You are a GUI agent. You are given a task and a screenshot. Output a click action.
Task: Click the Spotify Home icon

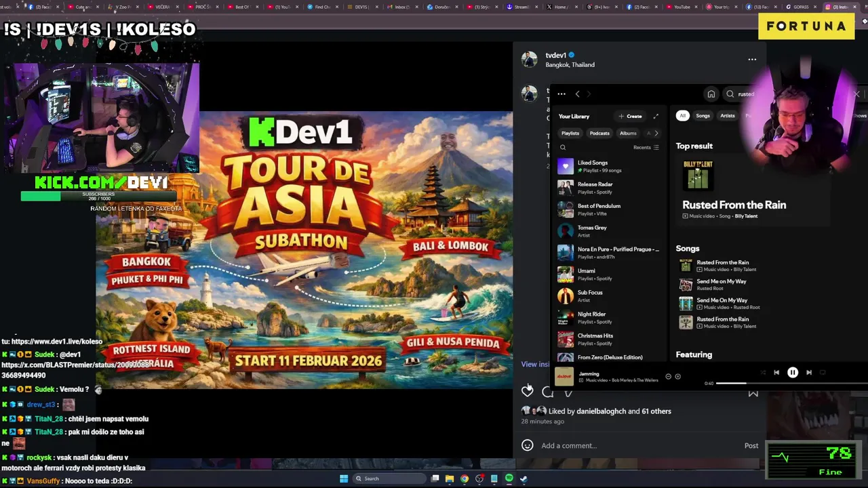pos(711,94)
